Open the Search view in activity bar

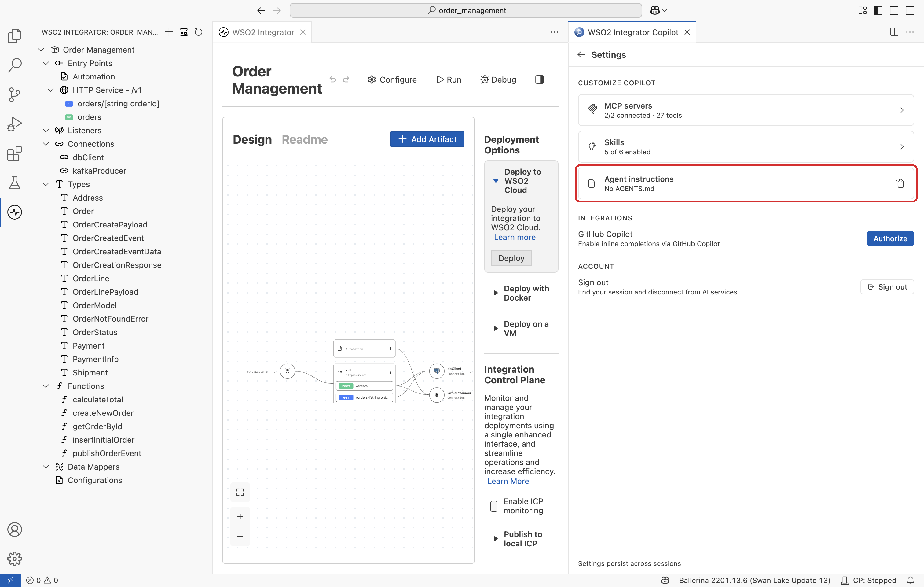(x=15, y=65)
